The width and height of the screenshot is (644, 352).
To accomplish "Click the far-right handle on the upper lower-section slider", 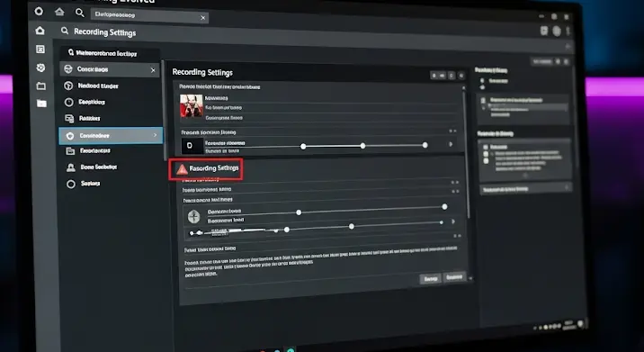I will click(x=444, y=206).
